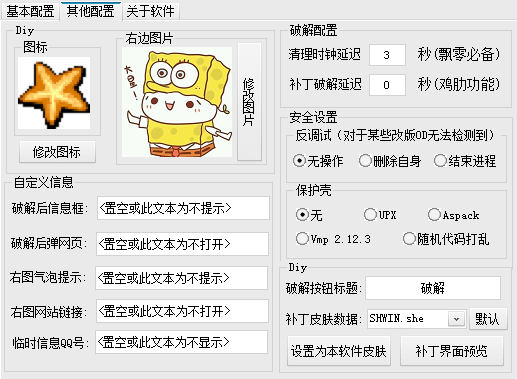
Task: Click the 默认 skin button
Action: pyautogui.click(x=488, y=319)
